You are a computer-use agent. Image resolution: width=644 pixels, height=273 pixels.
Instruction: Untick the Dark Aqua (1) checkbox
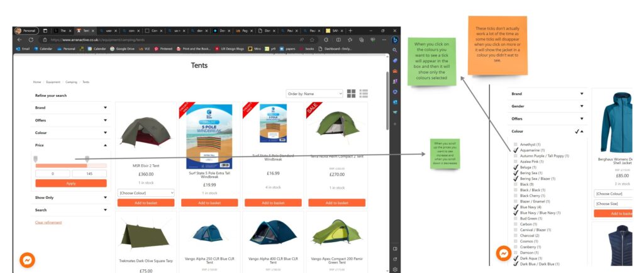516,259
